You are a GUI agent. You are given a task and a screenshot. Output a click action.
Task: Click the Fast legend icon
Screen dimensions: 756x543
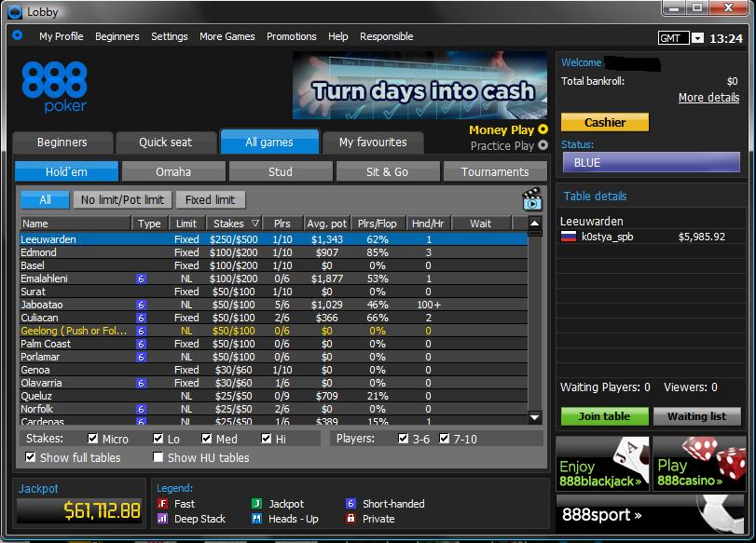(x=162, y=504)
